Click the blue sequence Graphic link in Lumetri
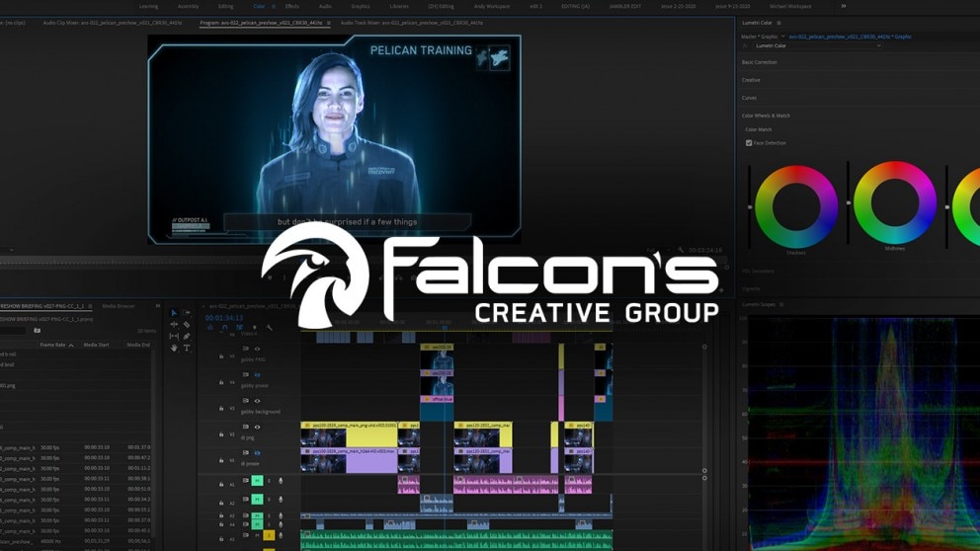This screenshot has width=980, height=551. pyautogui.click(x=849, y=37)
